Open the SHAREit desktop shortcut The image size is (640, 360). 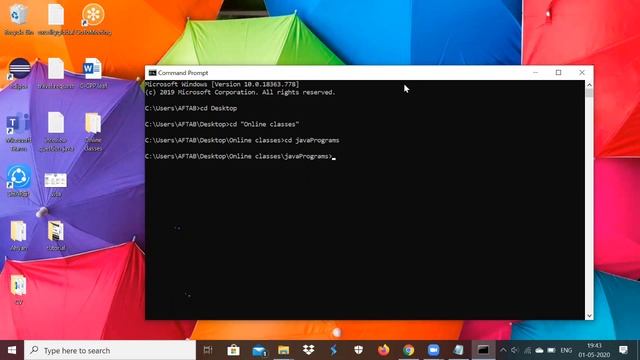(18, 180)
